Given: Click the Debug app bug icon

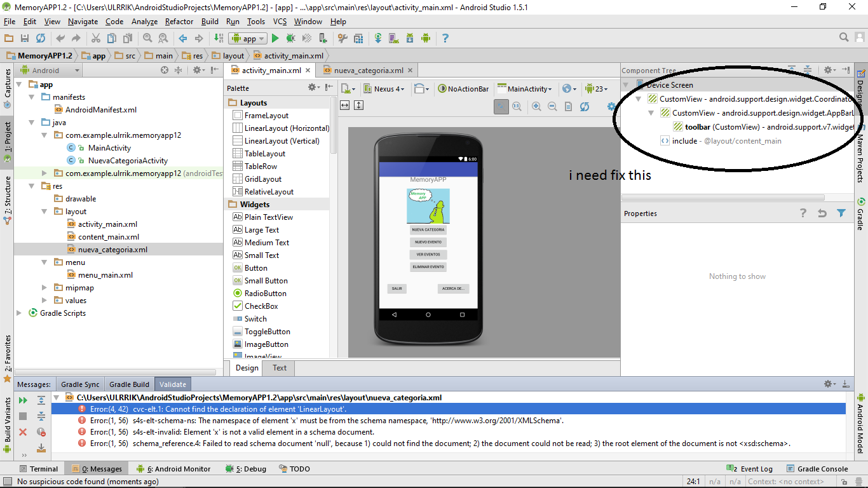Looking at the screenshot, I should [291, 39].
